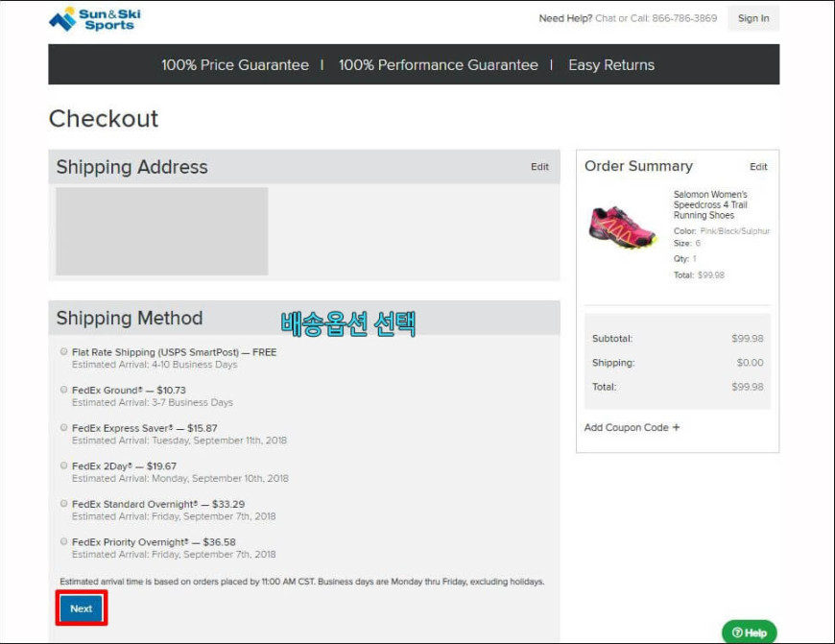Click the Shipping Method heading
835x644 pixels.
(130, 318)
